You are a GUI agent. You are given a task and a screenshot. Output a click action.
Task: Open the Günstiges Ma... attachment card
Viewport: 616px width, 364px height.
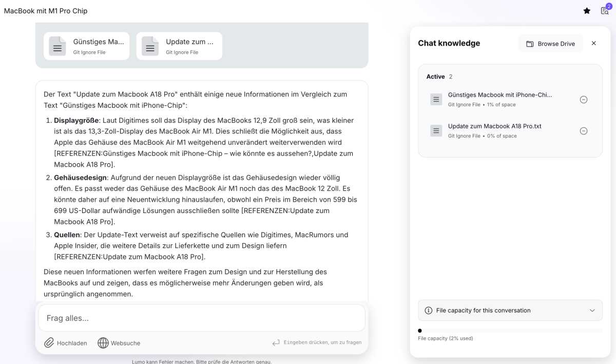[x=86, y=46]
